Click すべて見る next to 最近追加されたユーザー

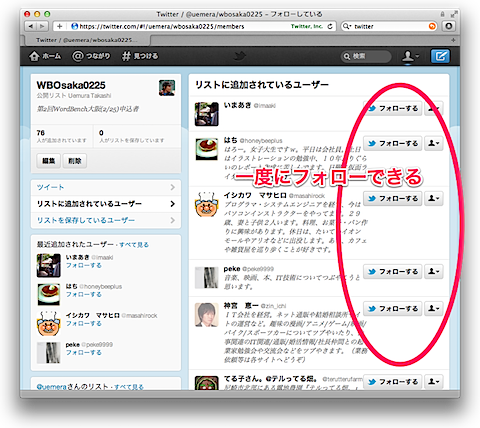click(134, 245)
